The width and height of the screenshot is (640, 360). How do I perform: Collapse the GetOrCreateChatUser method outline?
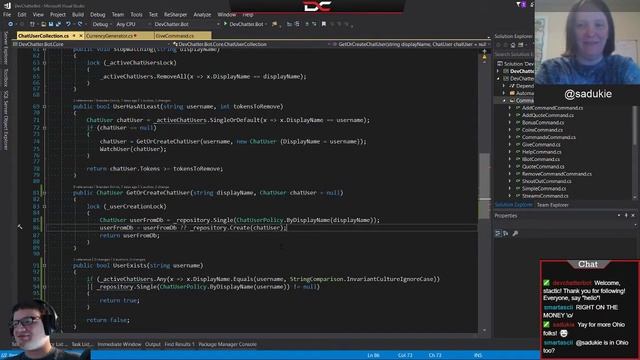point(44,193)
